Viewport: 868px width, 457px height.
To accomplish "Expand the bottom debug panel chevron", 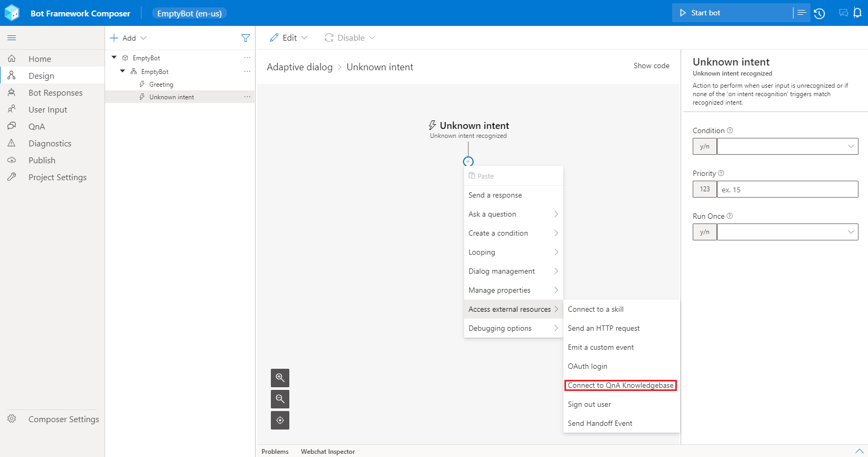I will point(859,451).
